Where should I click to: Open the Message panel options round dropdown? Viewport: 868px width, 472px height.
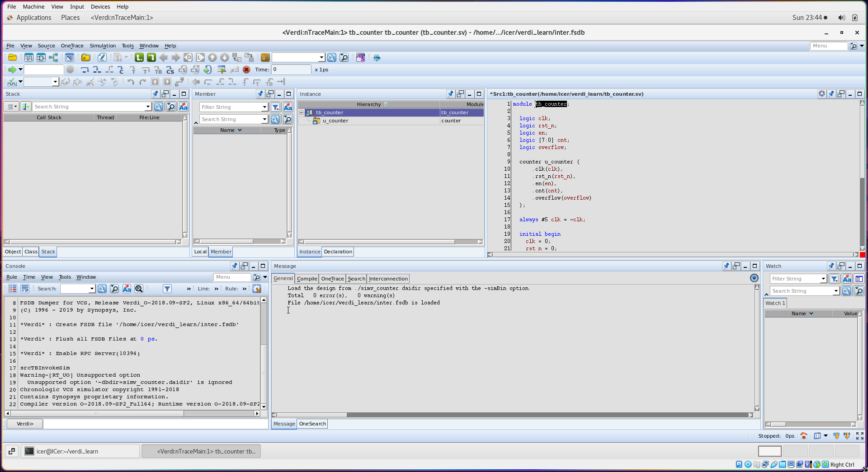click(754, 278)
